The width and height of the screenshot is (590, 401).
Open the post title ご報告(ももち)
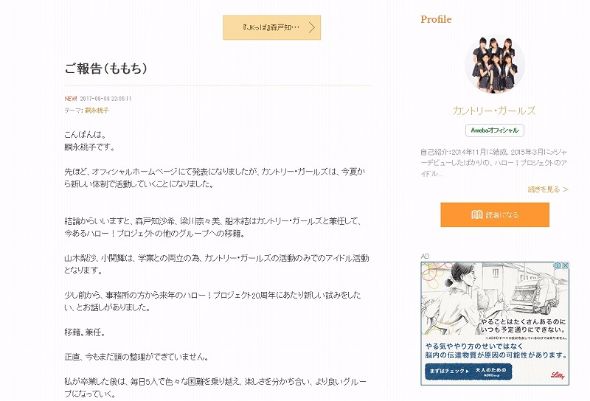pyautogui.click(x=106, y=68)
